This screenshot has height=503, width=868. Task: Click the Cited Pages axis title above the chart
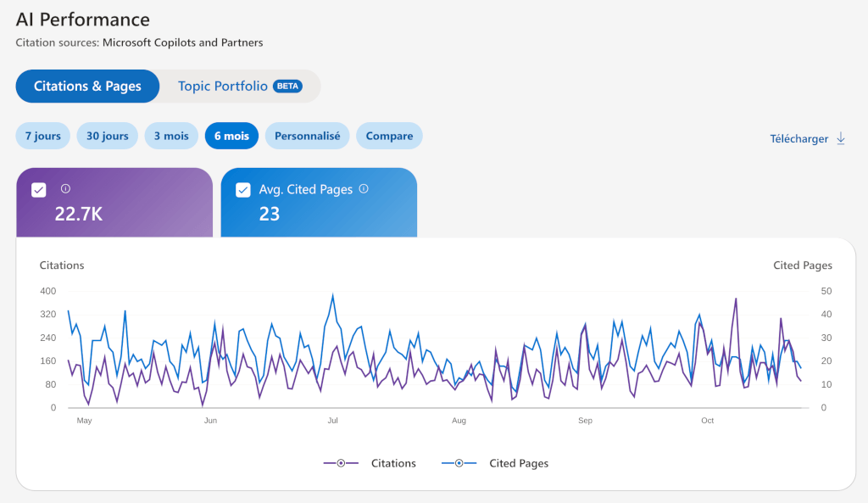point(803,265)
